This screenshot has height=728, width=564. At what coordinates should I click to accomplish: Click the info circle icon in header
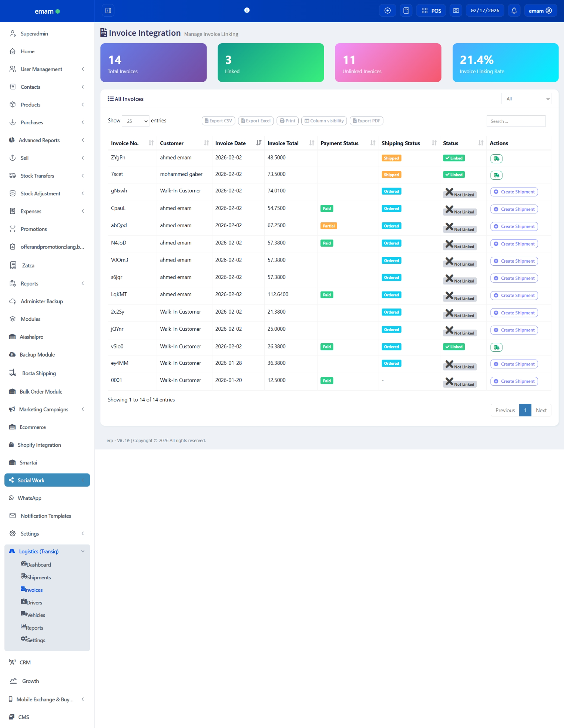[247, 10]
